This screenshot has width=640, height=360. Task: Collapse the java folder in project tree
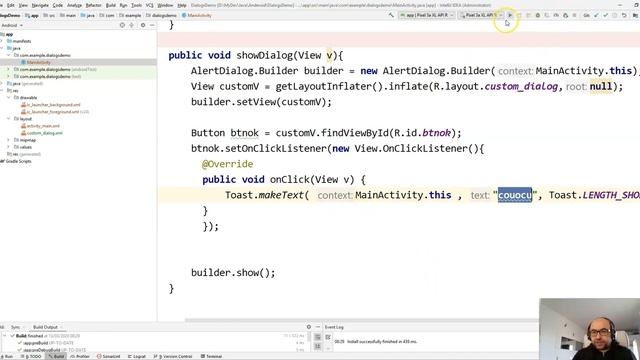pos(2,48)
